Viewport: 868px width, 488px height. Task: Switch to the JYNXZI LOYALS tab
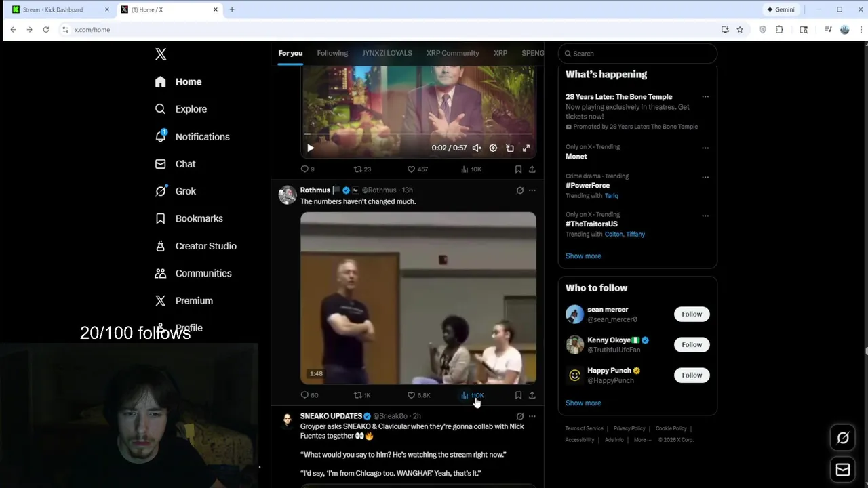tap(387, 53)
